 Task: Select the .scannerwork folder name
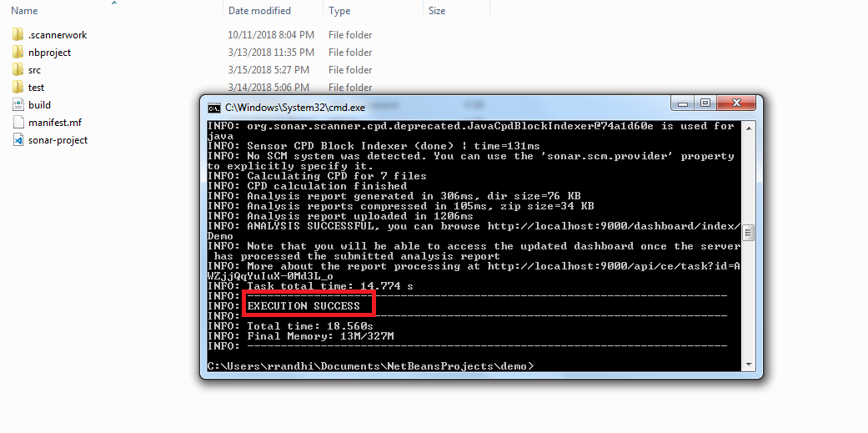click(x=58, y=35)
